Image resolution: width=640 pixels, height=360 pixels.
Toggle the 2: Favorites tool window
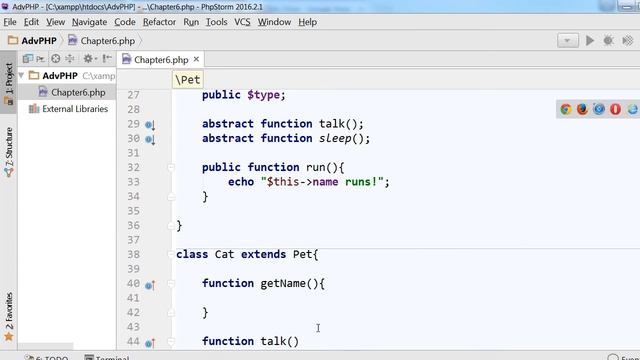pos(9,316)
